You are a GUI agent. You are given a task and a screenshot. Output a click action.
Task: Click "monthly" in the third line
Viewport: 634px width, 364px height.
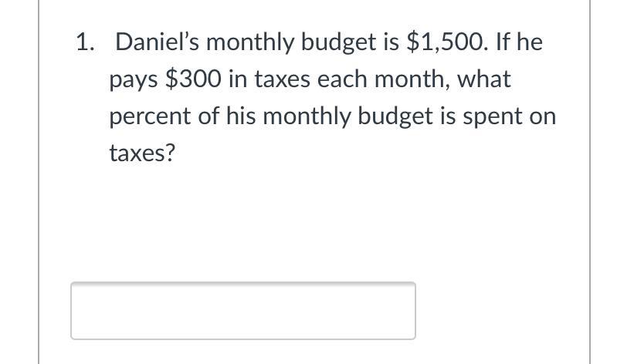(307, 117)
